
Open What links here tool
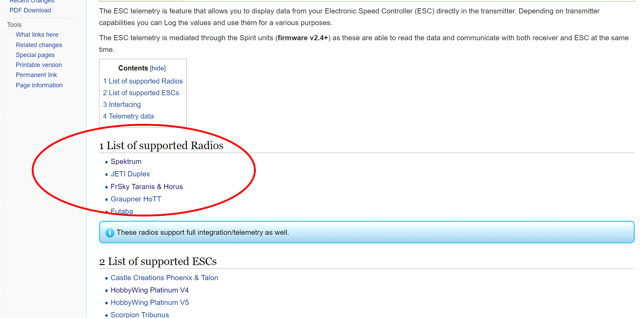tap(37, 35)
